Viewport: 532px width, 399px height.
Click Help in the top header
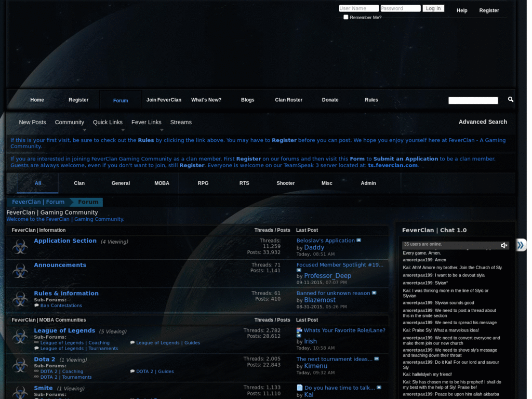(x=462, y=10)
